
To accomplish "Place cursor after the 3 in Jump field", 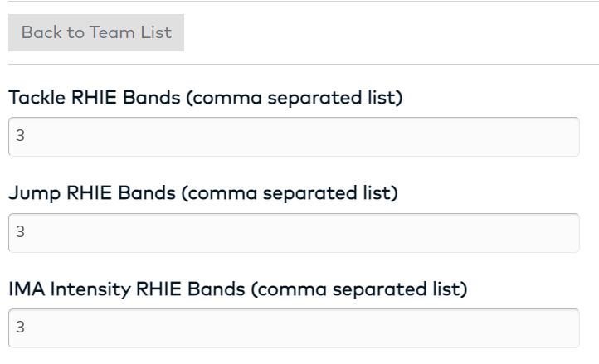I will coord(27,233).
